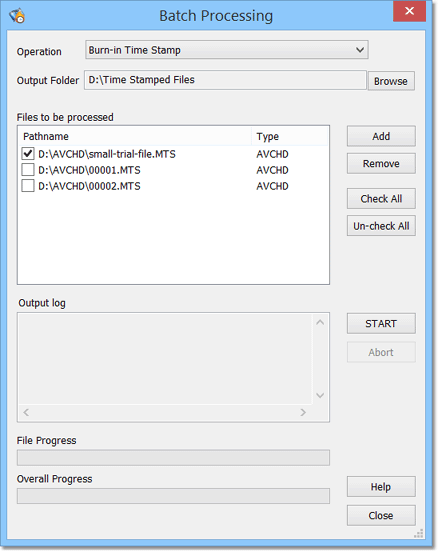Click the Operation dropdown arrow

359,50
